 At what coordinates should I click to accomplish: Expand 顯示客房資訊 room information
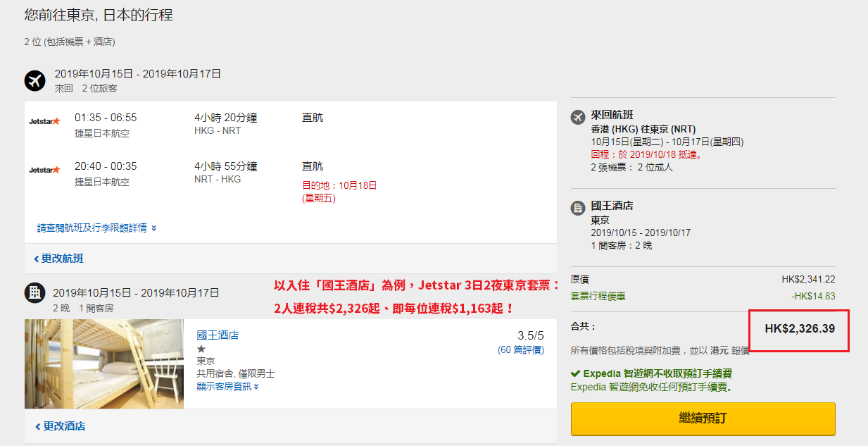pos(227,386)
